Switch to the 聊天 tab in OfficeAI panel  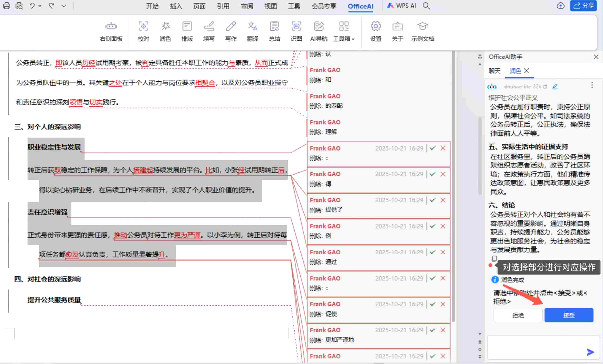pos(495,71)
